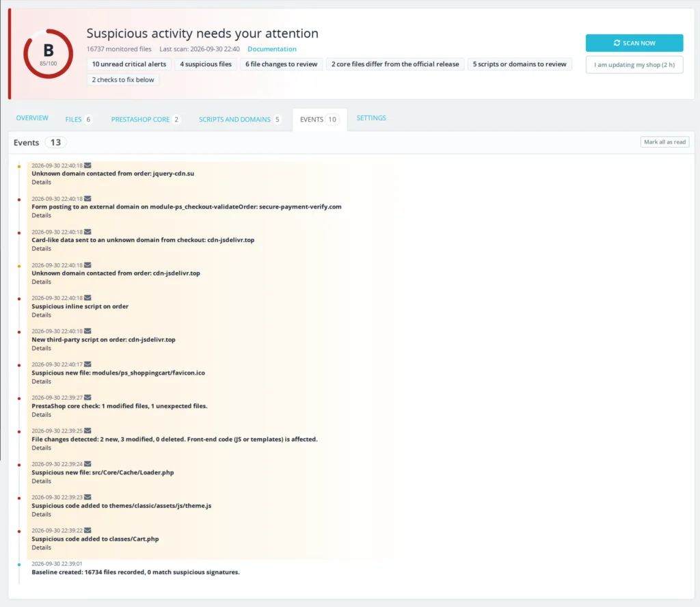Open the Files tab
700x607 pixels.
(x=78, y=119)
